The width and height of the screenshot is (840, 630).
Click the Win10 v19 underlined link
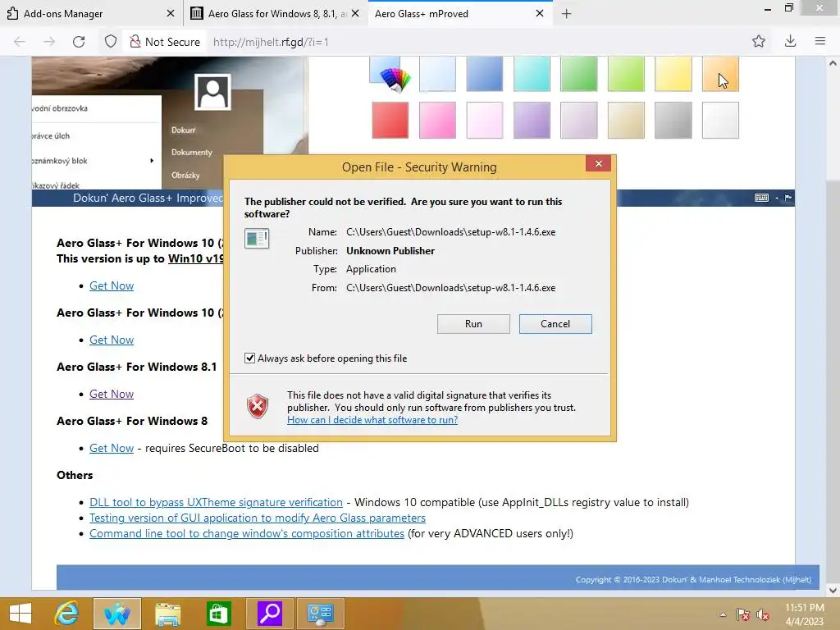click(195, 258)
